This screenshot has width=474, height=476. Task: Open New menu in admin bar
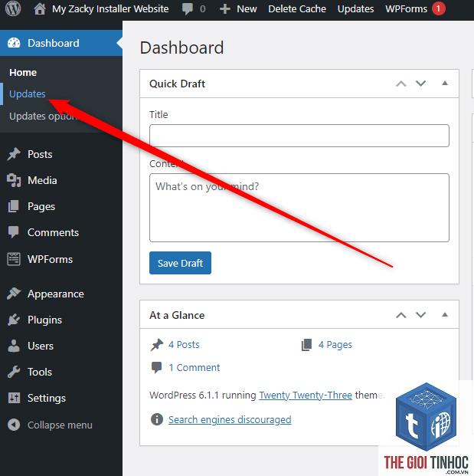pyautogui.click(x=247, y=9)
